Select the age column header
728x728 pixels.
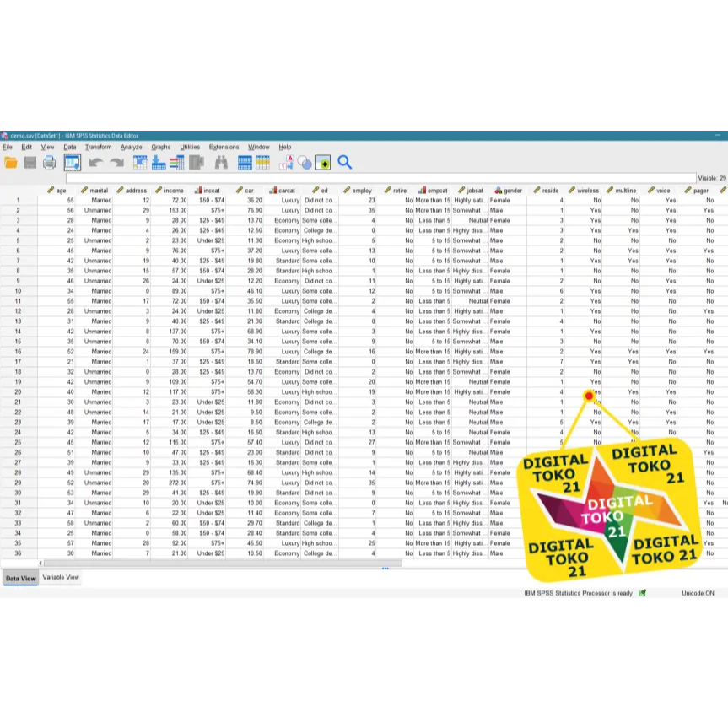(57, 191)
